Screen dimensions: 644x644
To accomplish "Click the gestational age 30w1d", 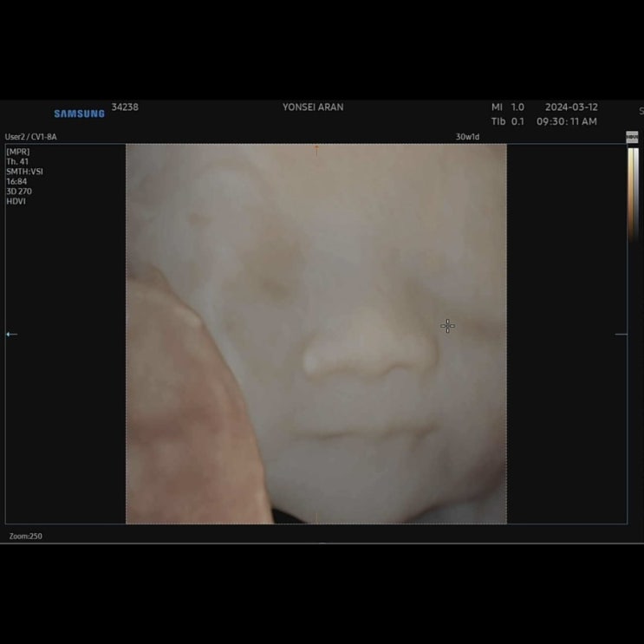I will (x=467, y=137).
